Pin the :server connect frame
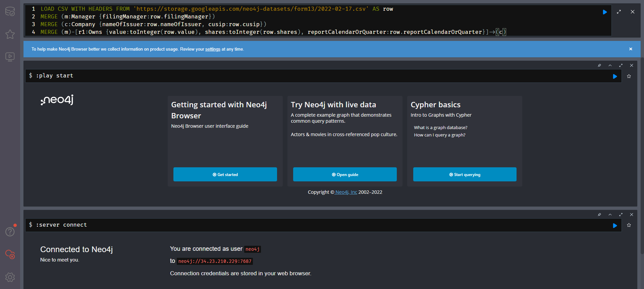This screenshot has height=289, width=644. point(599,215)
